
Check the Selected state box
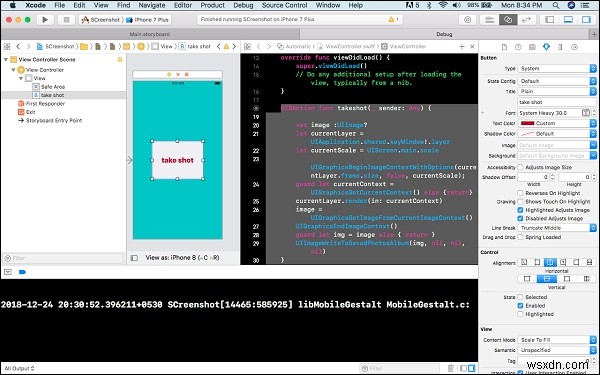tap(520, 297)
